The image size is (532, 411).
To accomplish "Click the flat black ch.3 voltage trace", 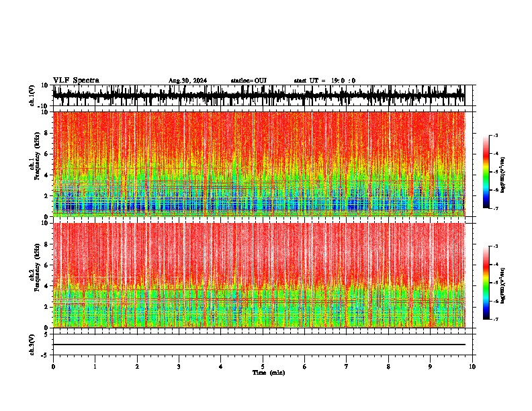I will [259, 345].
